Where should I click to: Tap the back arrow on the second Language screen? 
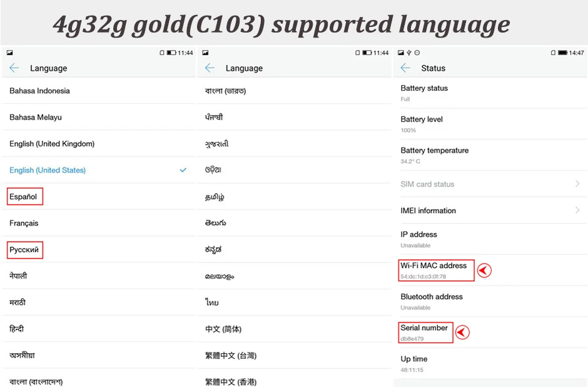[x=210, y=68]
